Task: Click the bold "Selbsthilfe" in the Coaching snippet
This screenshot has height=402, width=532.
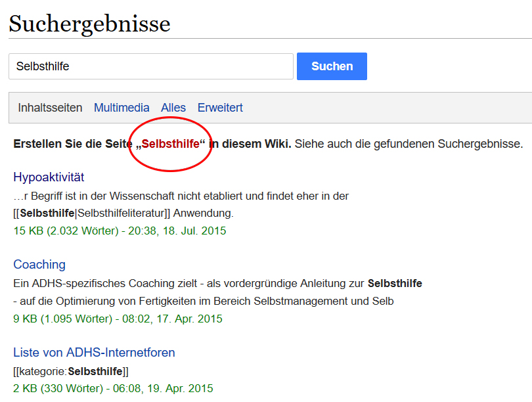Action: (x=395, y=284)
